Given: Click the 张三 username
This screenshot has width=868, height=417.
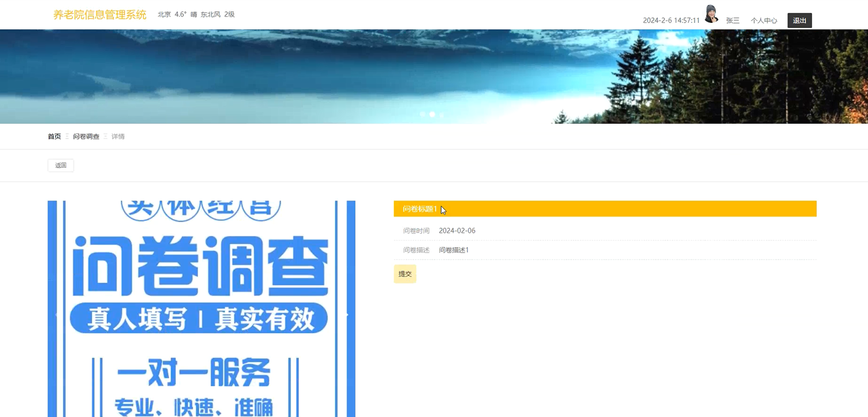Looking at the screenshot, I should tap(732, 20).
